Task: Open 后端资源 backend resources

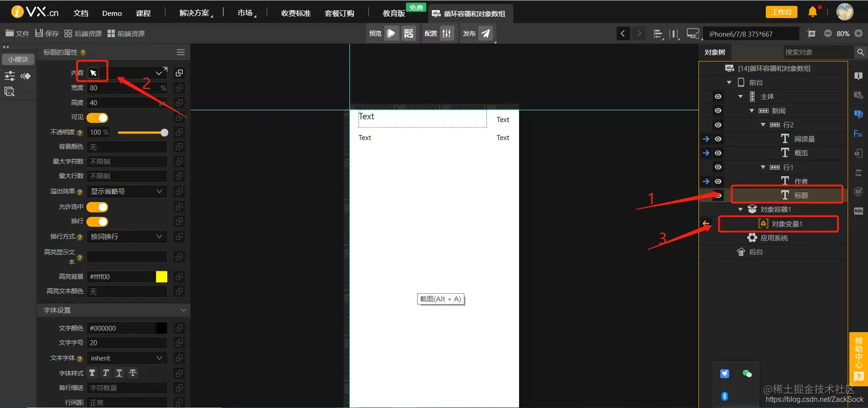Action: [83, 33]
